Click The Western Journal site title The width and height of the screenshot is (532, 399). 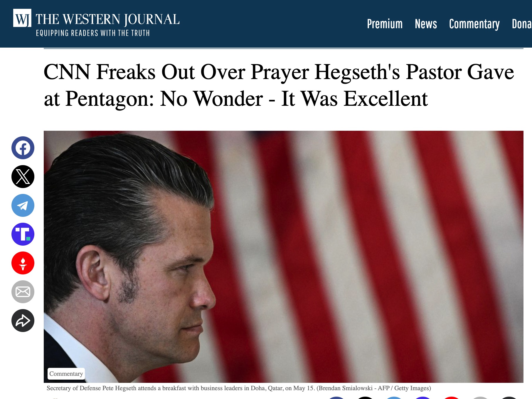(x=107, y=19)
